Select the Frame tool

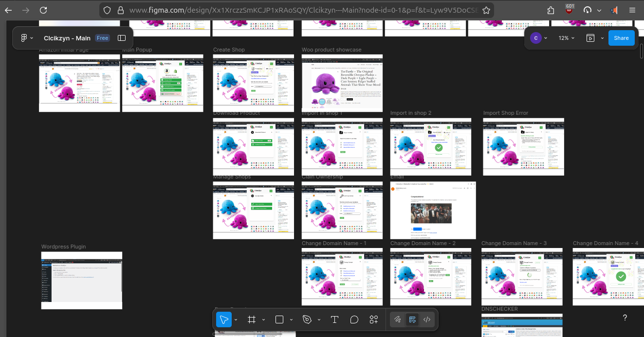(252, 319)
